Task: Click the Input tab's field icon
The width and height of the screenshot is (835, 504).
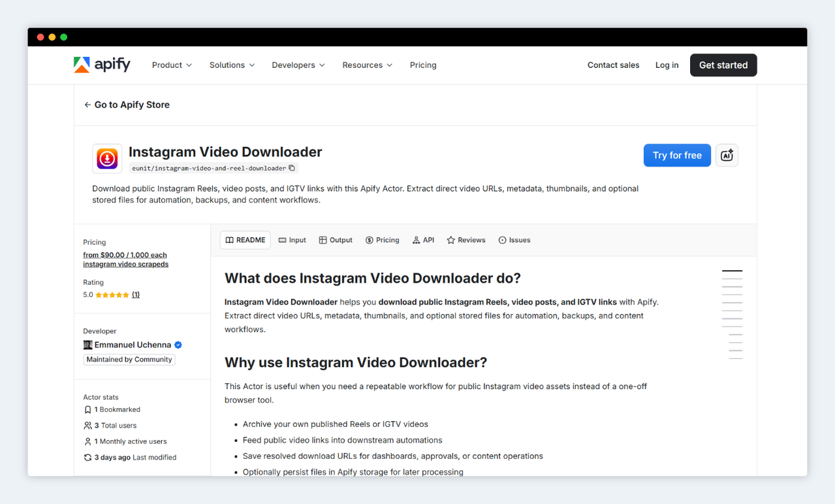Action: (283, 240)
